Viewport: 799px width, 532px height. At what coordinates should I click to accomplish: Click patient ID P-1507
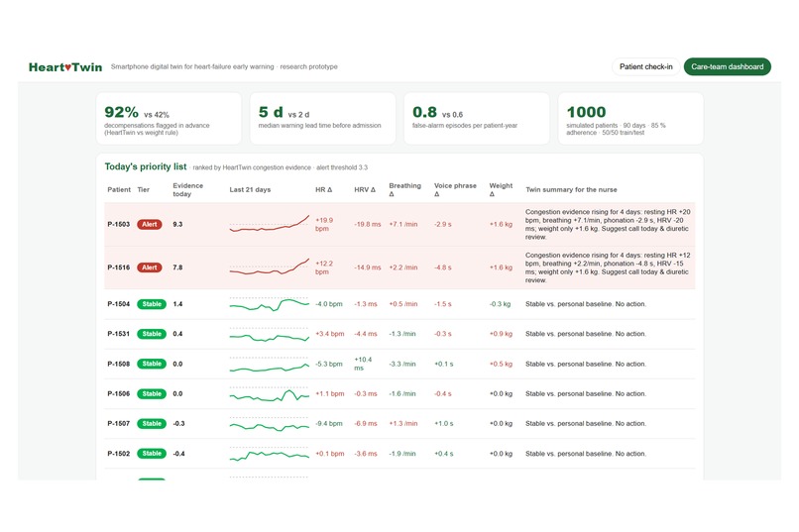pos(119,424)
